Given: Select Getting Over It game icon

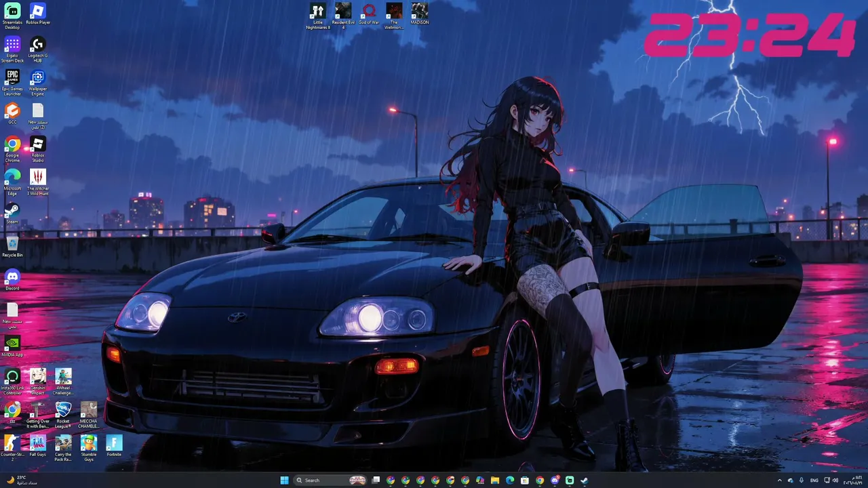Looking at the screenshot, I should (x=38, y=415).
